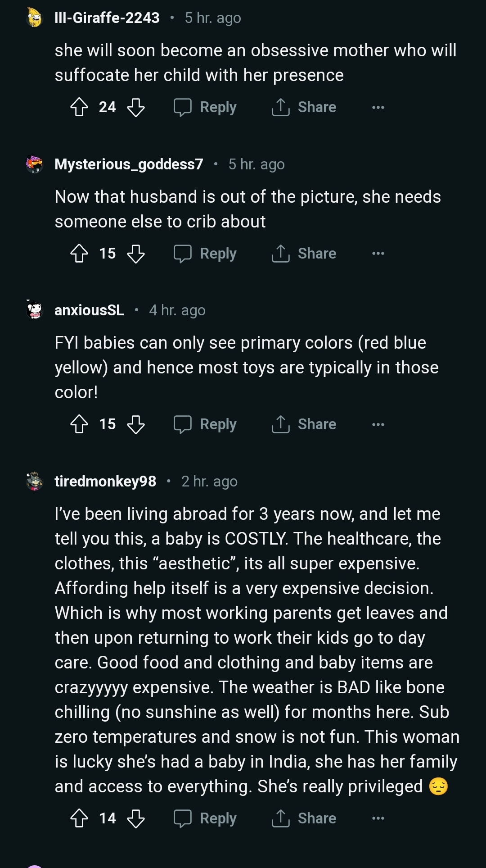Reply to tiredmonkey98's comment
The image size is (486, 868).
pyautogui.click(x=205, y=818)
